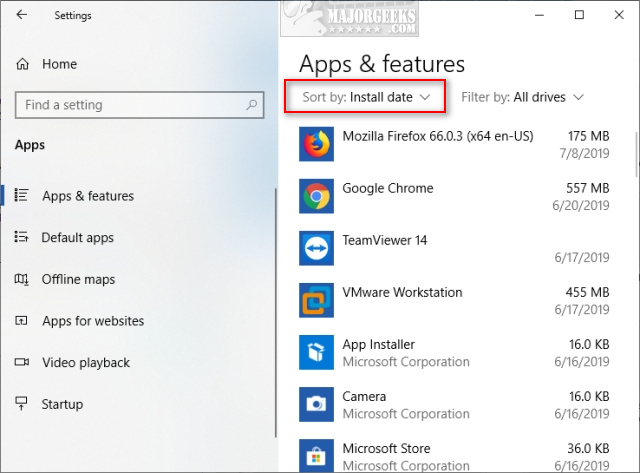Select the Apps for websites icon
Viewport: 640px width, 473px height.
pyautogui.click(x=21, y=321)
